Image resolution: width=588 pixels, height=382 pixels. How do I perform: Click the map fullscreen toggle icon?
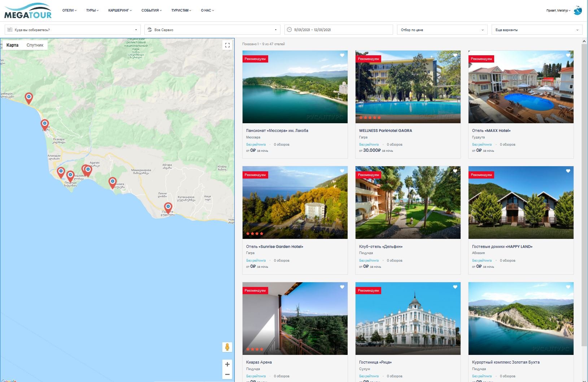pos(227,45)
